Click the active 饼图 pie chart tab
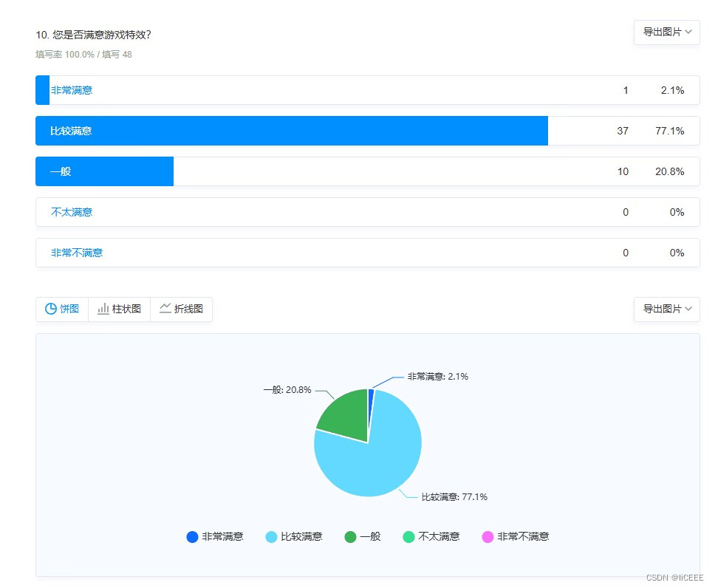 (x=62, y=309)
